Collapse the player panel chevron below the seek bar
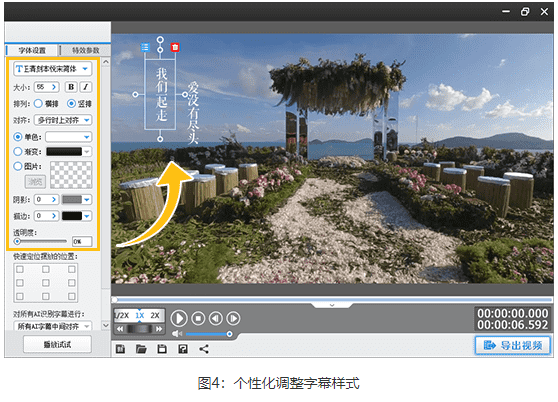Image resolution: width=558 pixels, height=402 pixels. pyautogui.click(x=332, y=305)
